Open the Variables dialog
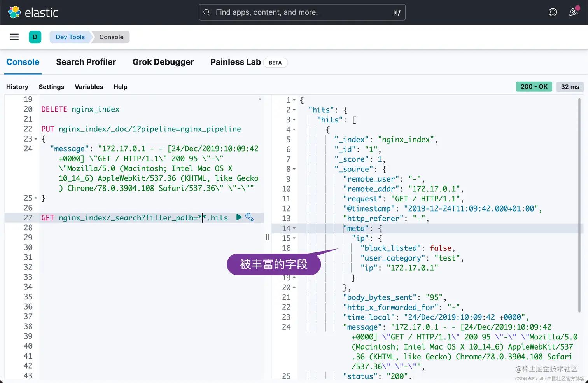This screenshot has height=383, width=588. click(89, 87)
